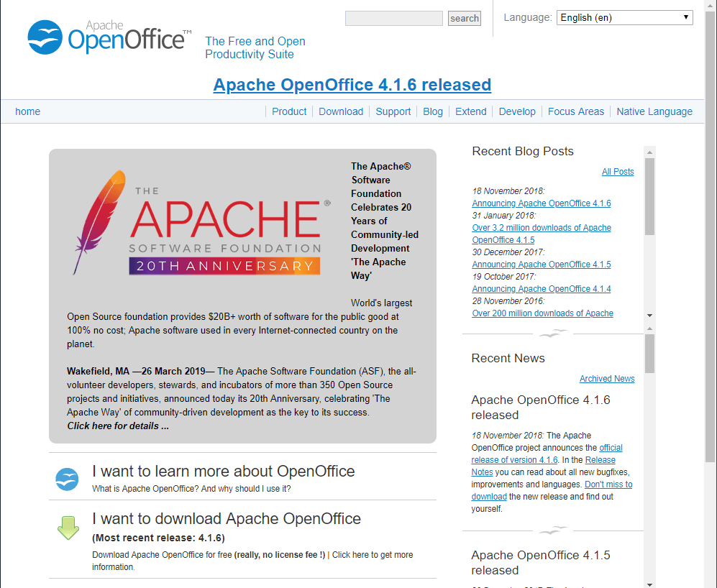Open the Blog menu item

tap(433, 111)
